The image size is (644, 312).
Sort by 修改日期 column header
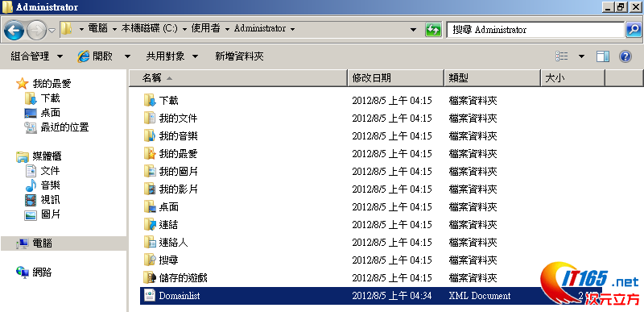[396, 78]
